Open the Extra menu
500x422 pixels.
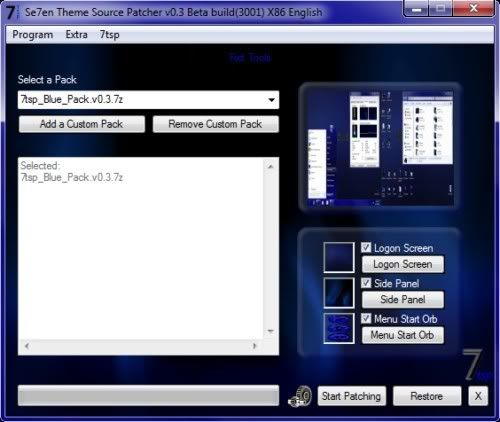76,35
